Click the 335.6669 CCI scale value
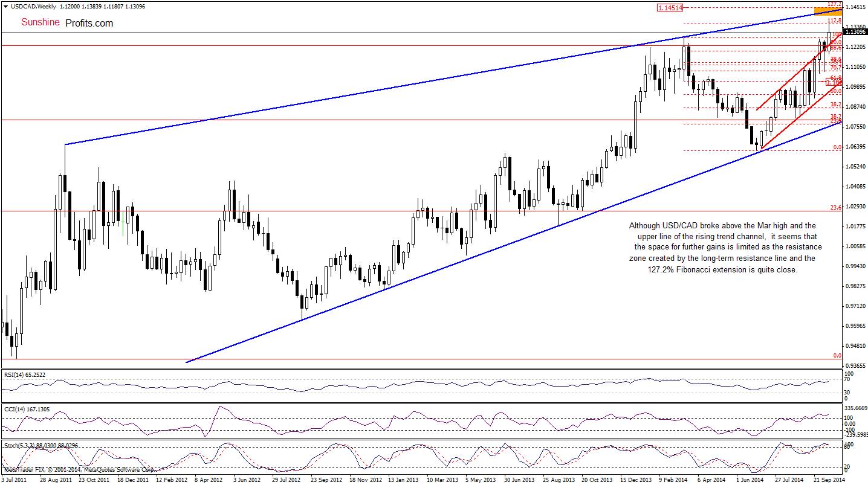Image resolution: width=868 pixels, height=485 pixels. pyautogui.click(x=855, y=408)
